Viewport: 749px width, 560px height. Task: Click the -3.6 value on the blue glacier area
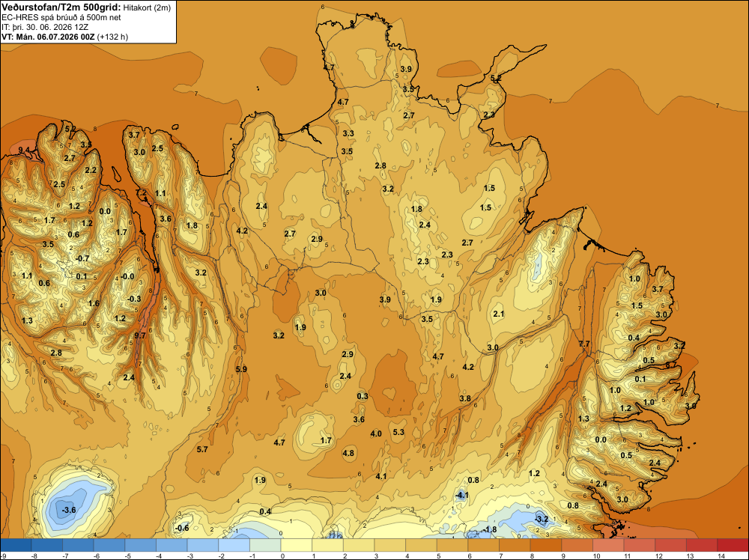(68, 510)
